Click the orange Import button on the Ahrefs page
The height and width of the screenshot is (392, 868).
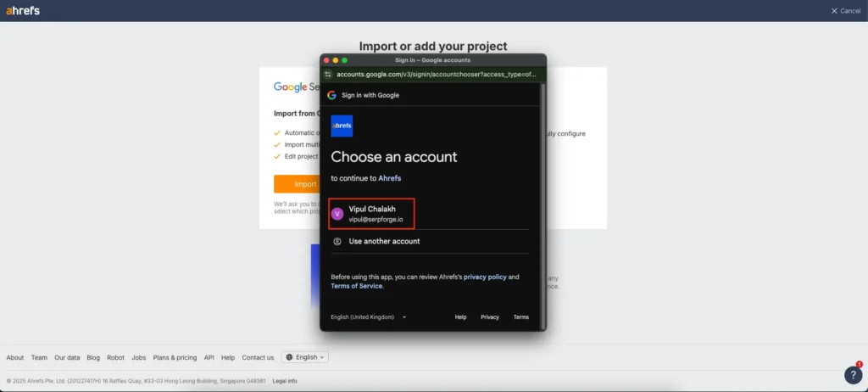coord(297,184)
